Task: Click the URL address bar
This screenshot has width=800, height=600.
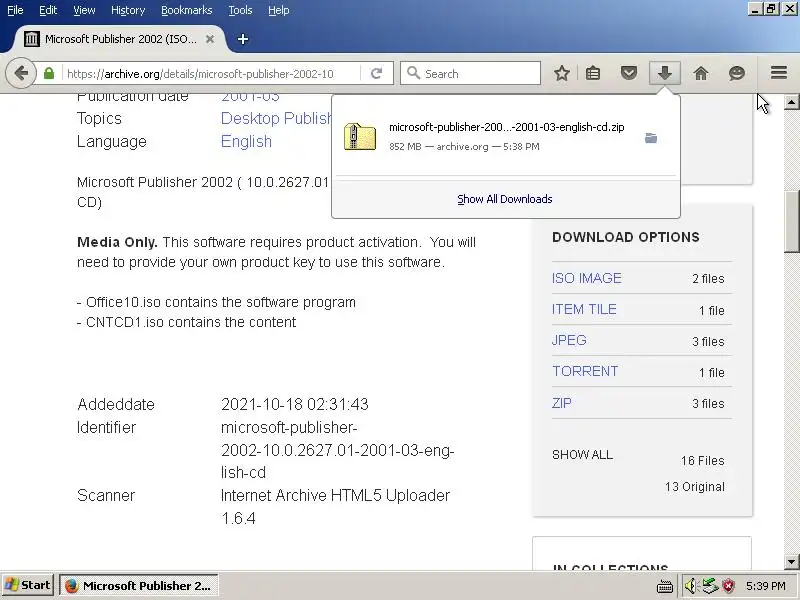Action: 210,73
